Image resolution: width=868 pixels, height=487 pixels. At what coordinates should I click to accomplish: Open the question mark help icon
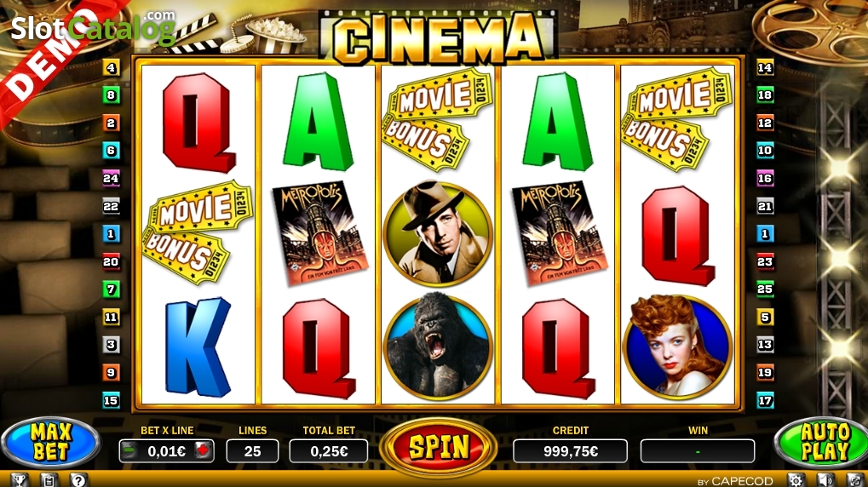78,480
